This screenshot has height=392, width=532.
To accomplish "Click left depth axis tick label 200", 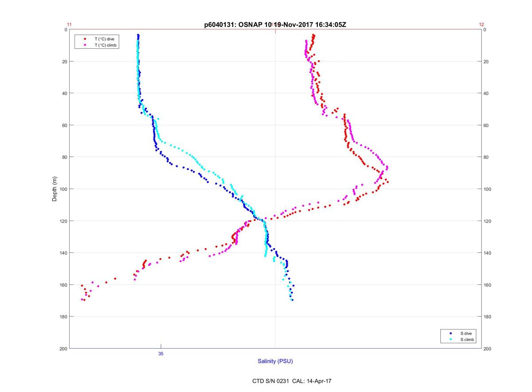I will [63, 349].
